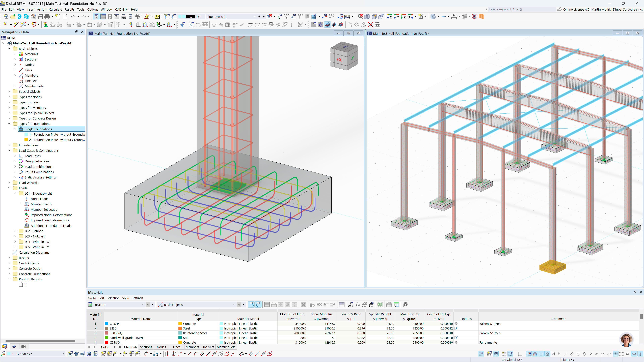Expand the Load Cases and Combinations tree
Viewport: 644px width, 362px height.
tap(9, 150)
